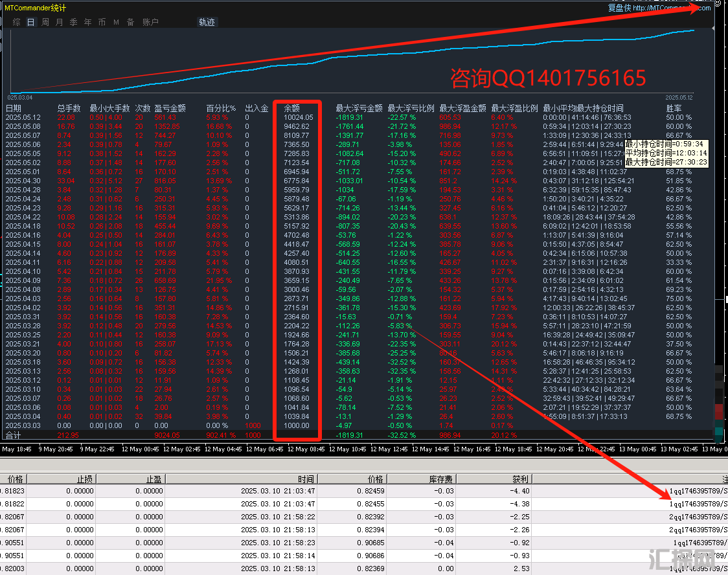Click holding time 0:00:00 | 41:14:46 | 76:36:53

coord(587,117)
